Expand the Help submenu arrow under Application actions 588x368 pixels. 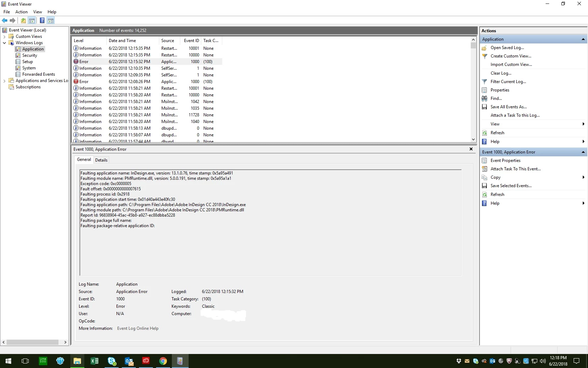click(x=583, y=142)
